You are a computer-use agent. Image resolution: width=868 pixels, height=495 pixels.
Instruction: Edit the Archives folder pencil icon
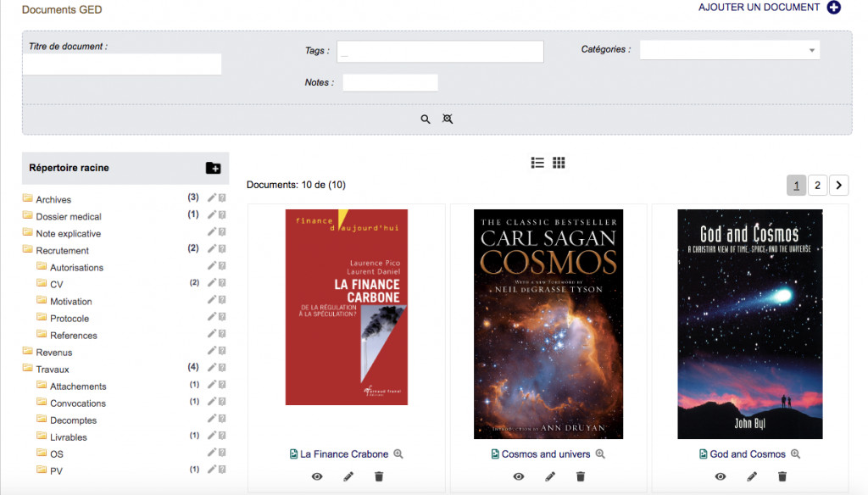click(211, 197)
